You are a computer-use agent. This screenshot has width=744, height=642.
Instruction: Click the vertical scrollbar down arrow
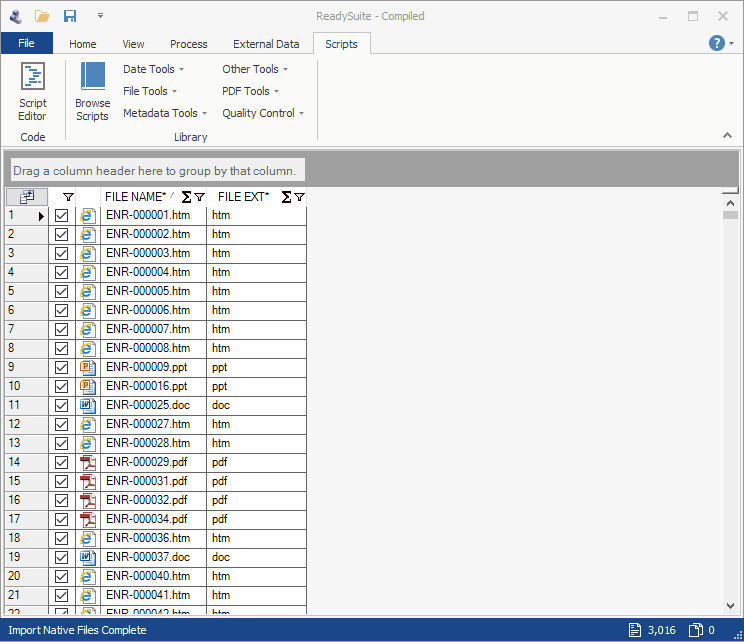(x=730, y=605)
